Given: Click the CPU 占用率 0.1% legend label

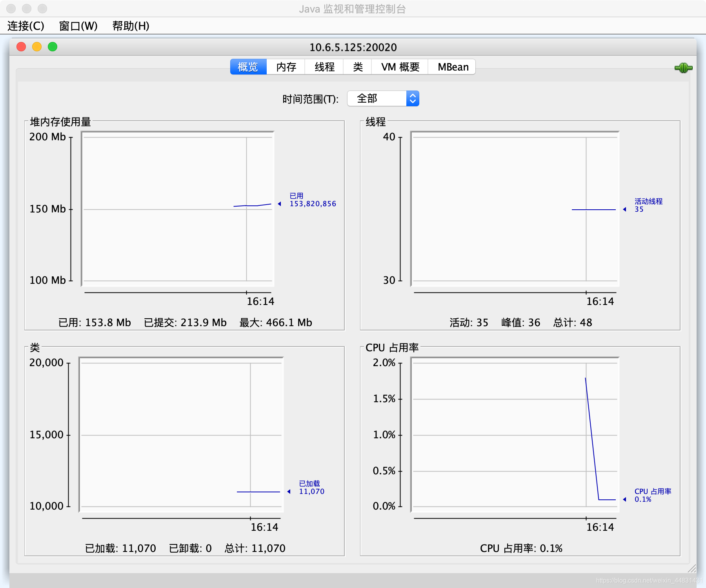Looking at the screenshot, I should point(653,495).
